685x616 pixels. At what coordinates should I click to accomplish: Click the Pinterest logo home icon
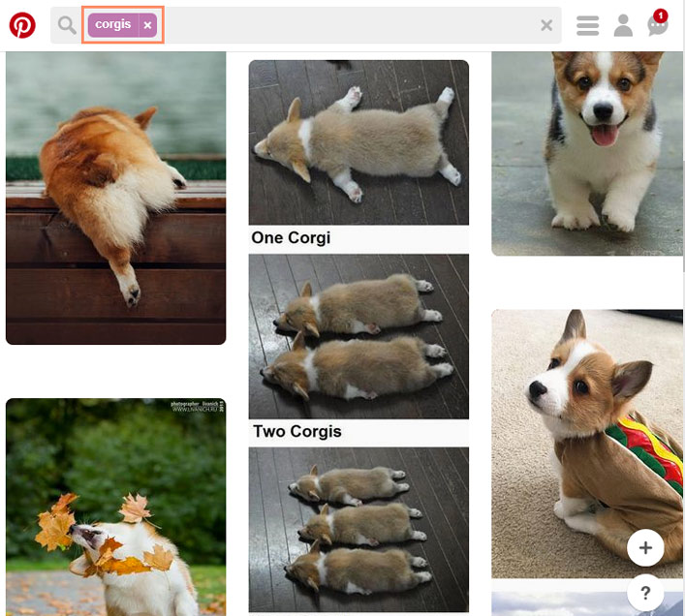(22, 25)
